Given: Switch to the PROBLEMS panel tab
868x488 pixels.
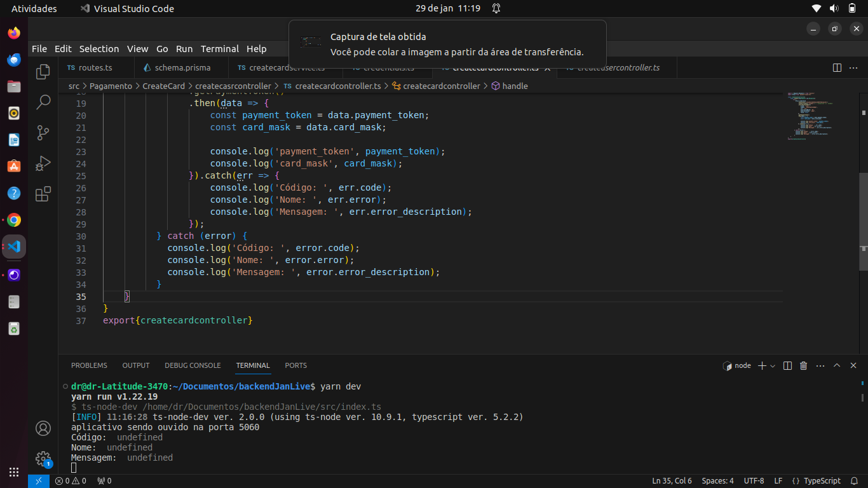Looking at the screenshot, I should pyautogui.click(x=89, y=365).
